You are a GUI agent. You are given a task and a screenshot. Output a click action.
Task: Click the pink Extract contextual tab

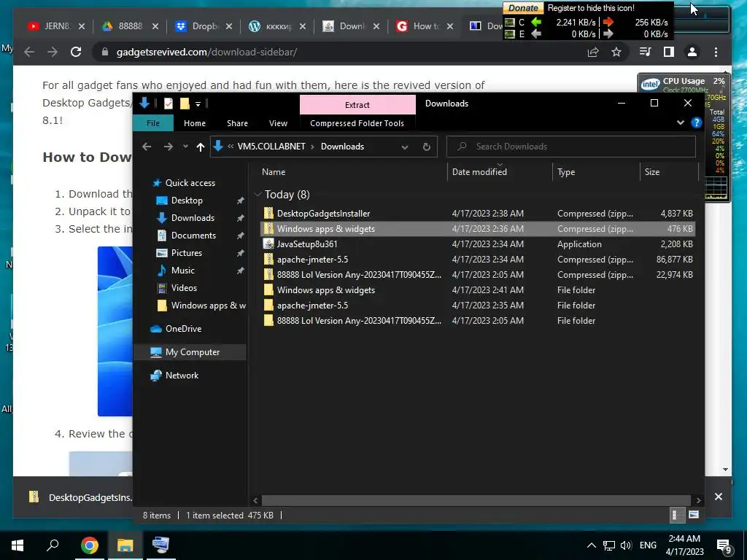pos(357,105)
